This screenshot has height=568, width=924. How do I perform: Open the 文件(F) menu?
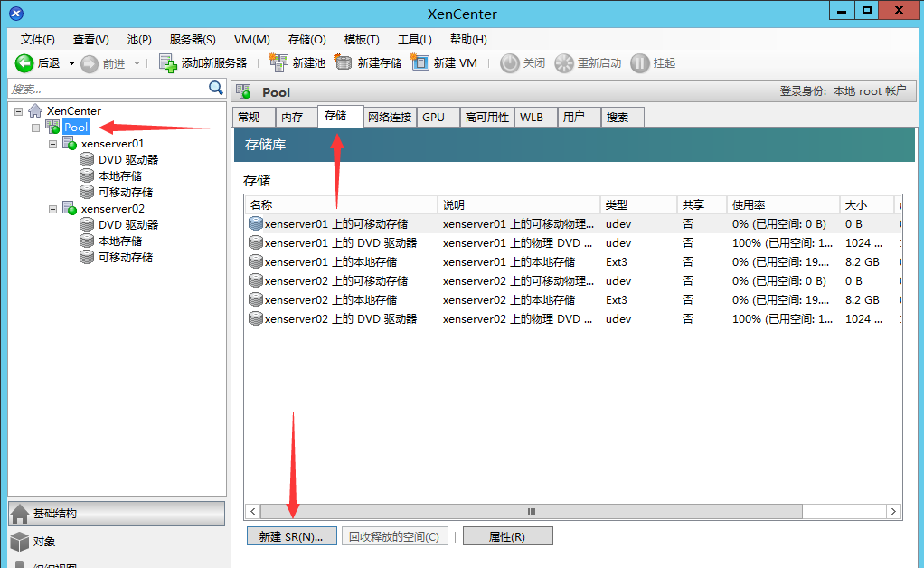coord(38,40)
